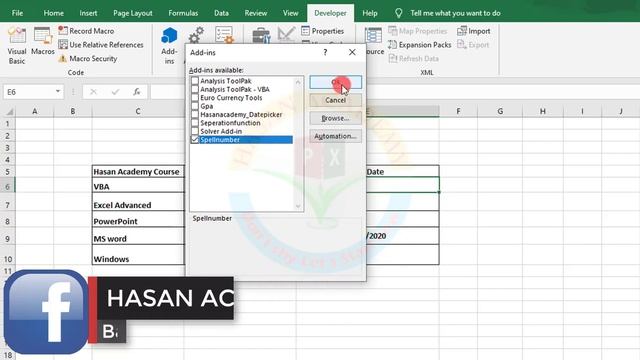Switch to the View tab
Viewport: 640px width, 360px height.
(290, 13)
